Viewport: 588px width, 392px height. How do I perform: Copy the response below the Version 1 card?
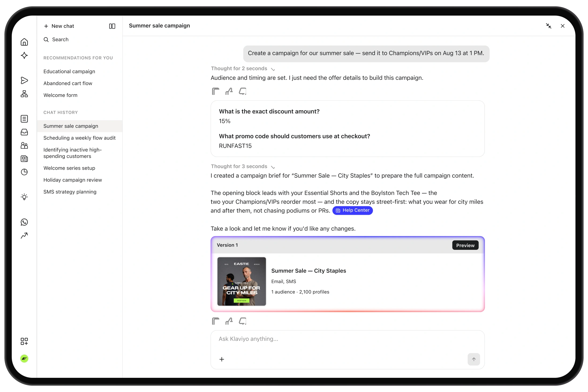[216, 321]
